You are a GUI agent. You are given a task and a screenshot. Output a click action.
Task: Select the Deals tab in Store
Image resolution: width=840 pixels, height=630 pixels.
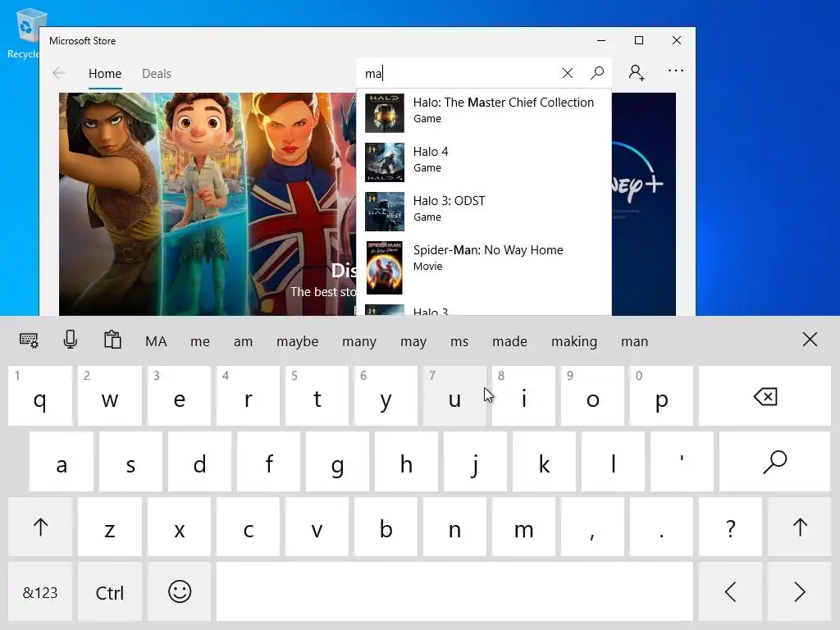[157, 74]
